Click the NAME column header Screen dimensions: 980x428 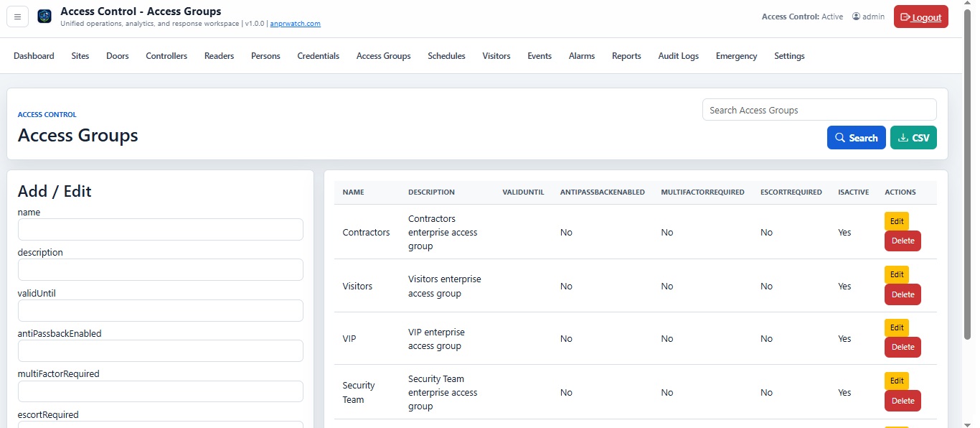[353, 192]
